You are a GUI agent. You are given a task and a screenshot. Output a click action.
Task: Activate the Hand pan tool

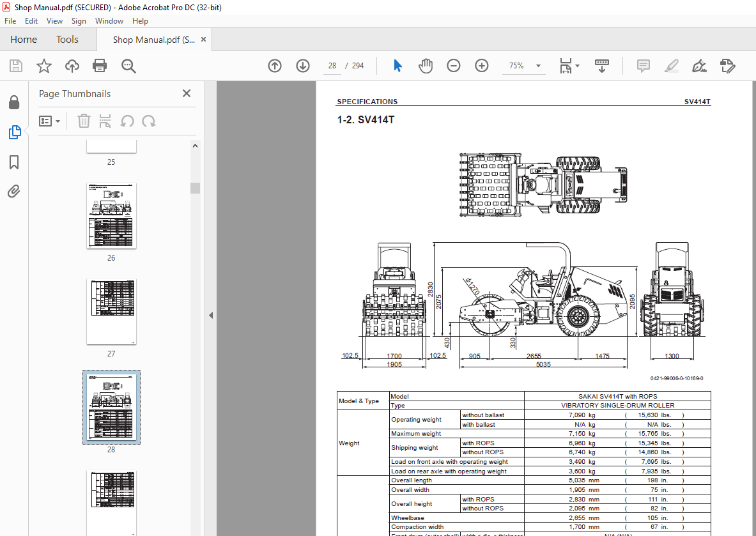pyautogui.click(x=425, y=66)
